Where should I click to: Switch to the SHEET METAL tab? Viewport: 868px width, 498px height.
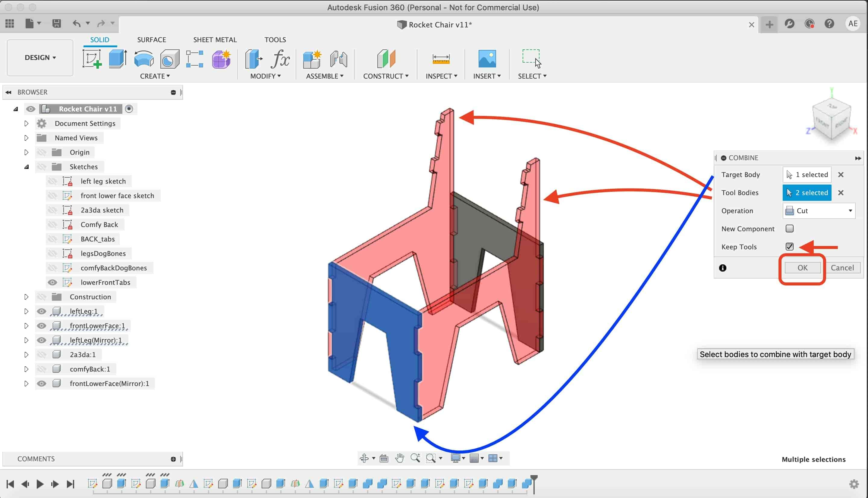[x=215, y=40]
